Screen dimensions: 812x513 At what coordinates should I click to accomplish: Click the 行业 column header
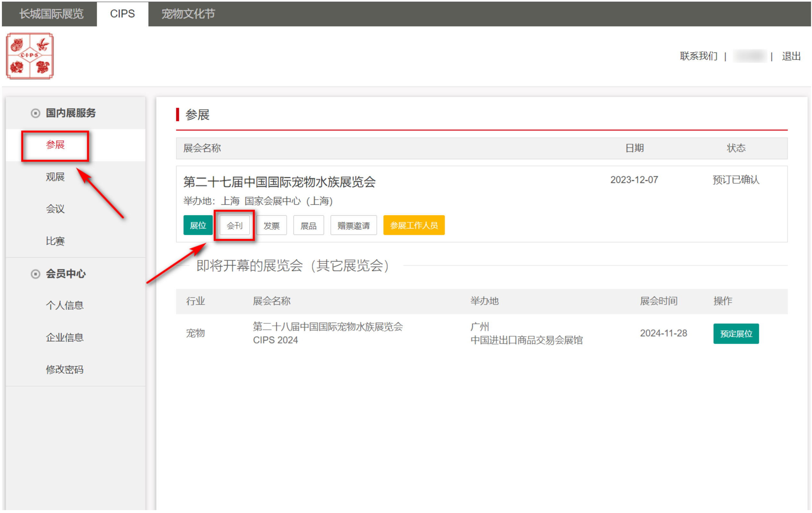pyautogui.click(x=195, y=301)
